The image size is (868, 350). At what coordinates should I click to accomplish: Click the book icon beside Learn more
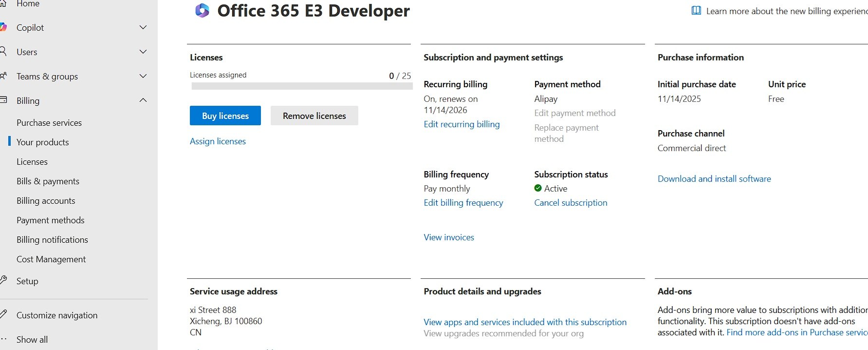pos(696,11)
